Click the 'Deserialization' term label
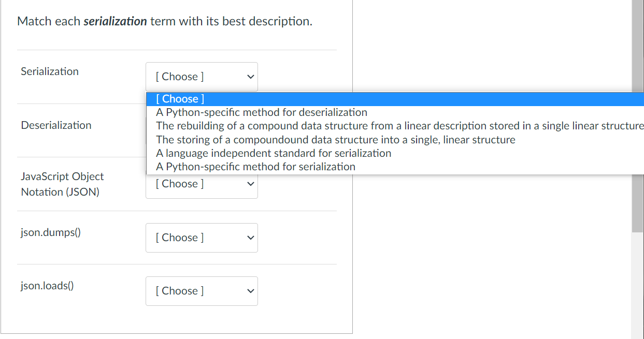This screenshot has width=644, height=339. point(56,125)
